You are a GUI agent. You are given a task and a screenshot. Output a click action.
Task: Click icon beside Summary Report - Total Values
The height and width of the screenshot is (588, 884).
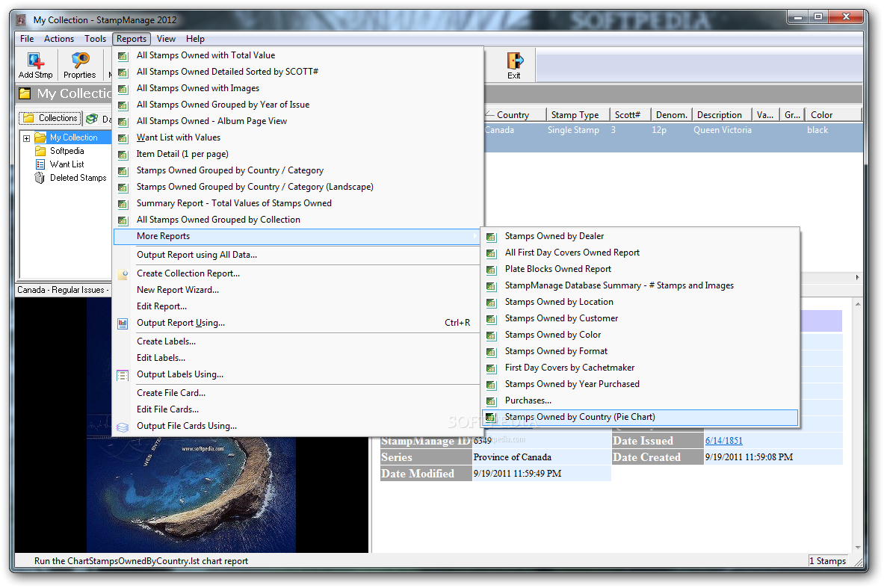click(x=123, y=203)
